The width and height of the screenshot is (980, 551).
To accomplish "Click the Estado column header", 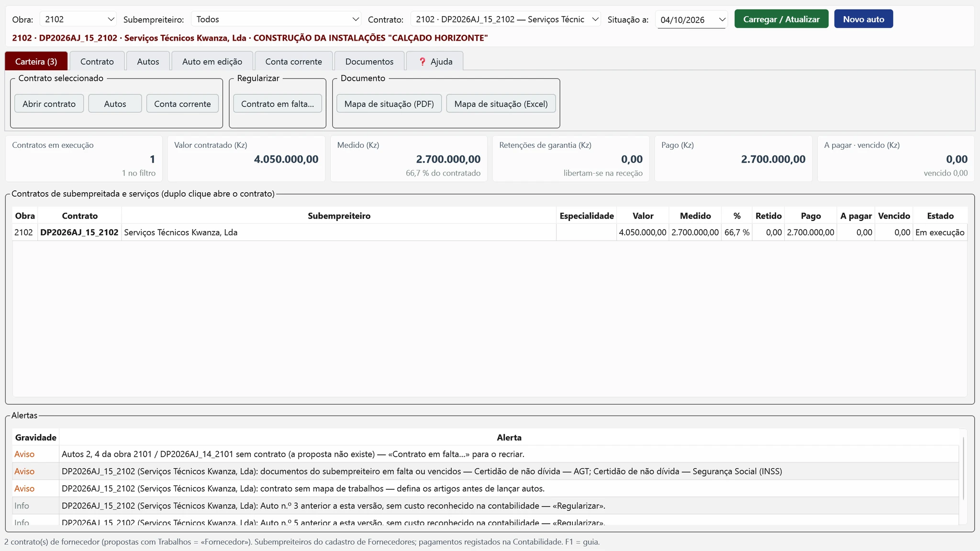I will pos(940,216).
